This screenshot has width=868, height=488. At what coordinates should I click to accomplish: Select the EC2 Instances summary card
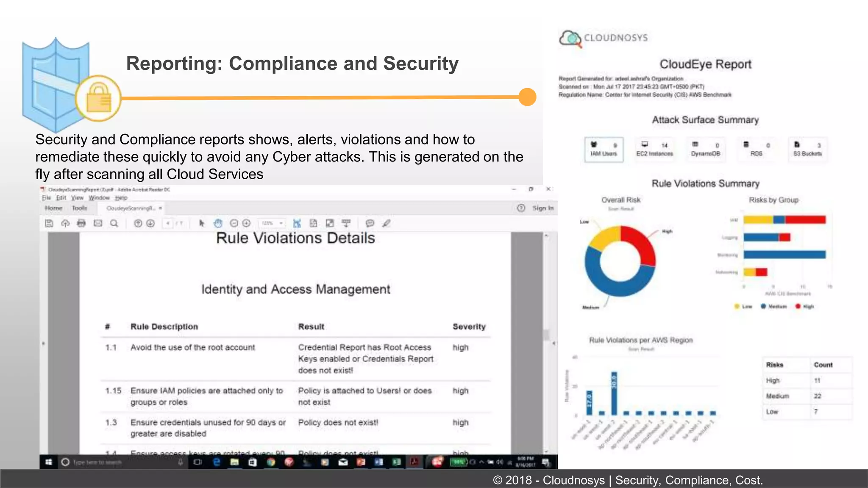655,150
